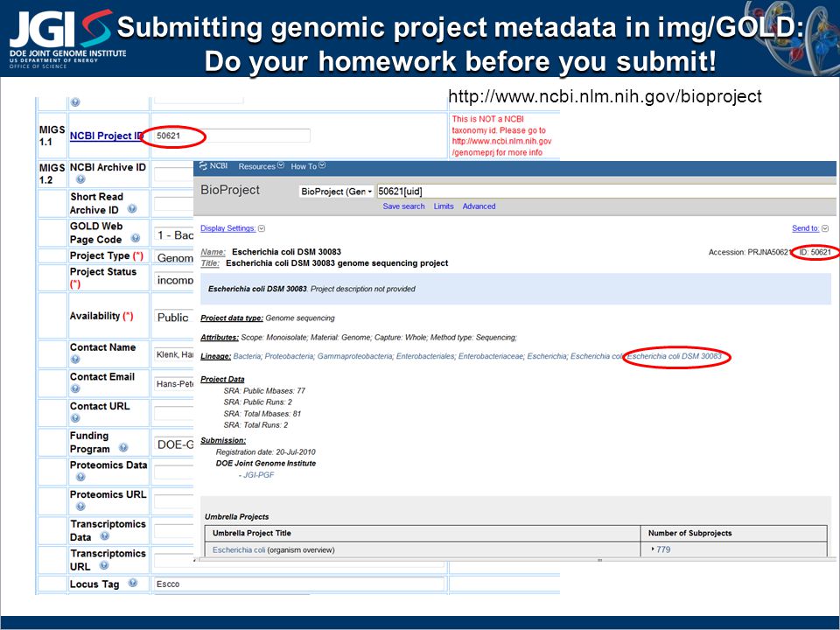Click the Number of Subprojects column header

689,533
